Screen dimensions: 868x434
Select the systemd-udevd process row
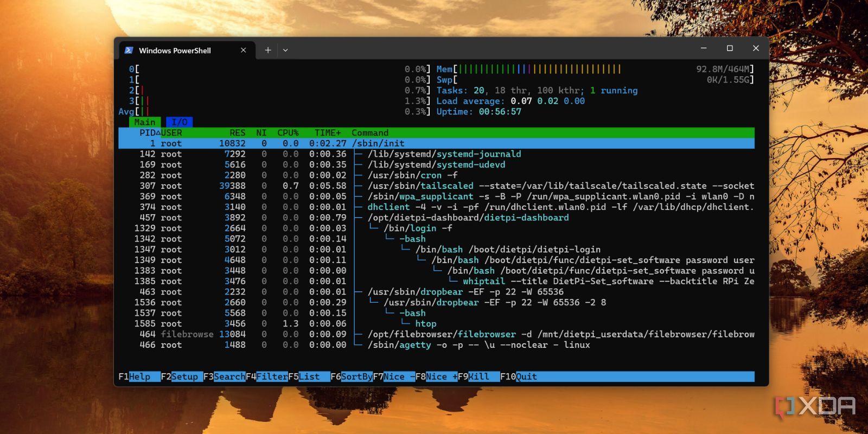coord(436,165)
